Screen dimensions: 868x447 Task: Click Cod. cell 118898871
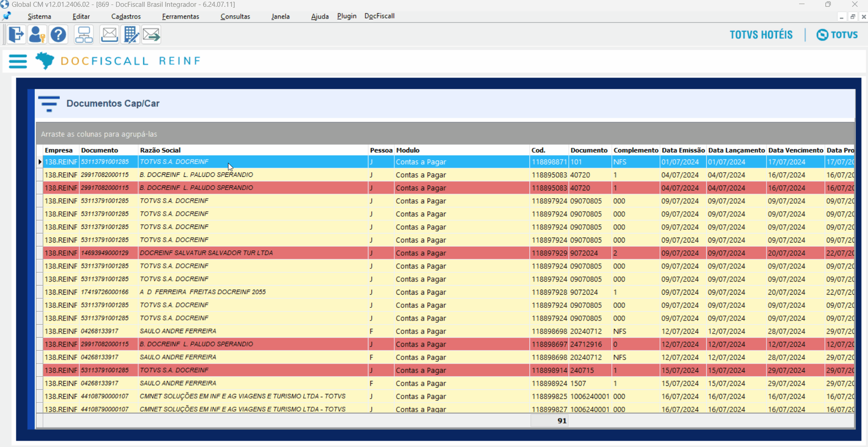549,162
